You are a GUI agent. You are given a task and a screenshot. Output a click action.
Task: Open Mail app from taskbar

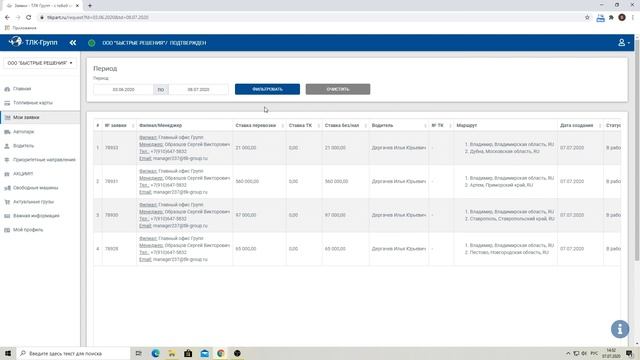(x=204, y=353)
